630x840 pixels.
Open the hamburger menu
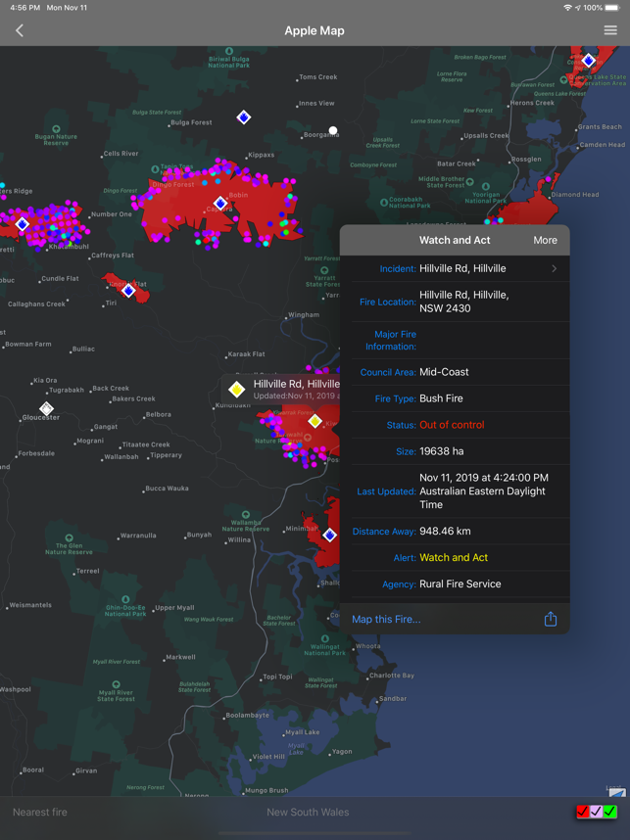pyautogui.click(x=610, y=30)
